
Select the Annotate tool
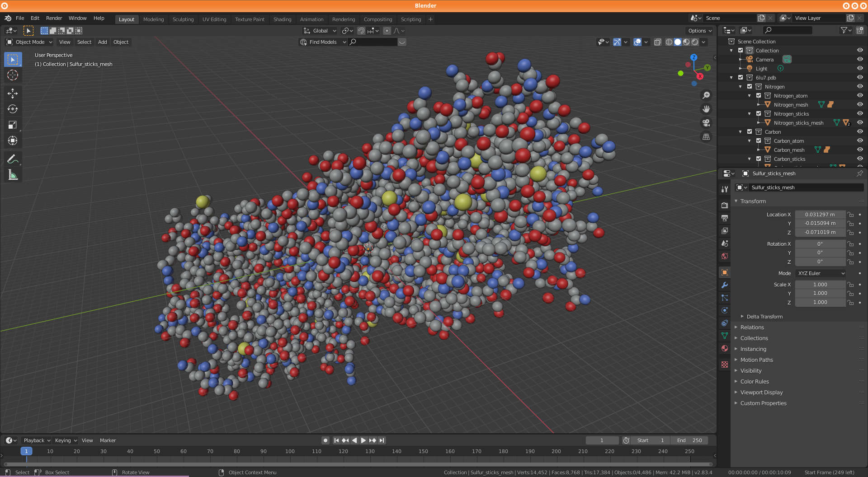click(13, 159)
